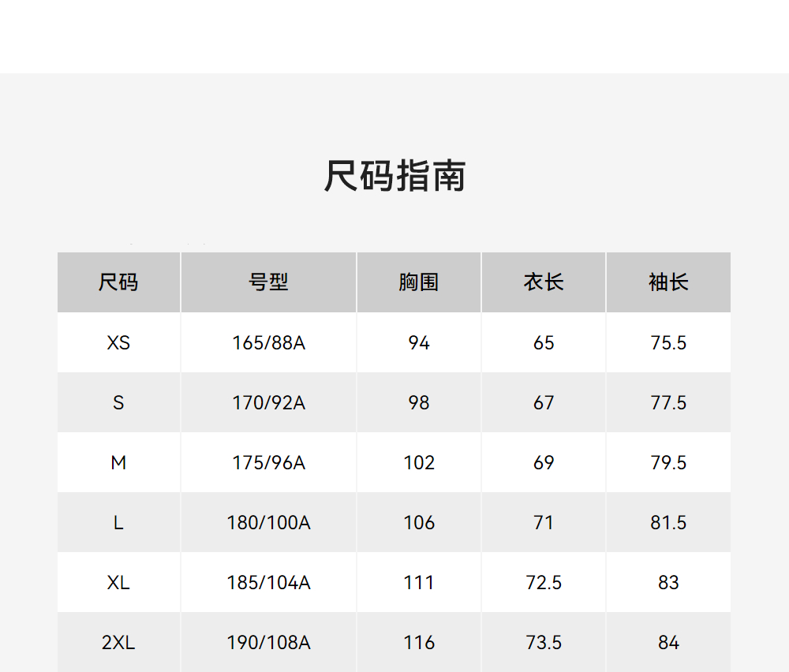Screen dimensions: 789x672
Task: Select the 尺码 column header
Action: (119, 282)
